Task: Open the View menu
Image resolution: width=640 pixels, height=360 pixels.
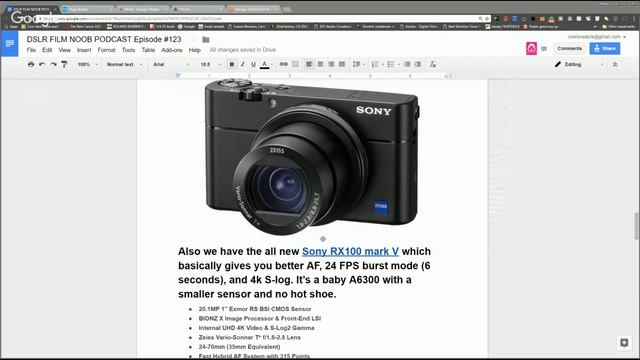Action: (64, 50)
